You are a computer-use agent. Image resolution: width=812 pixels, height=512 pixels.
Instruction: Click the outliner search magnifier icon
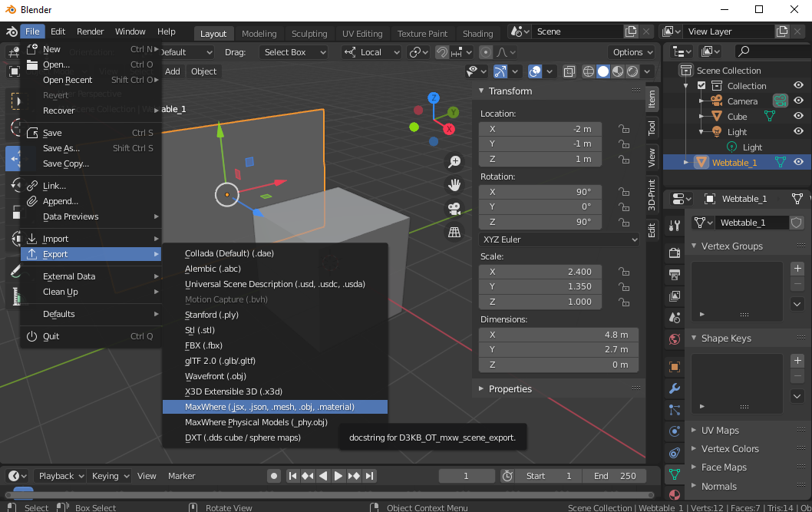click(744, 51)
